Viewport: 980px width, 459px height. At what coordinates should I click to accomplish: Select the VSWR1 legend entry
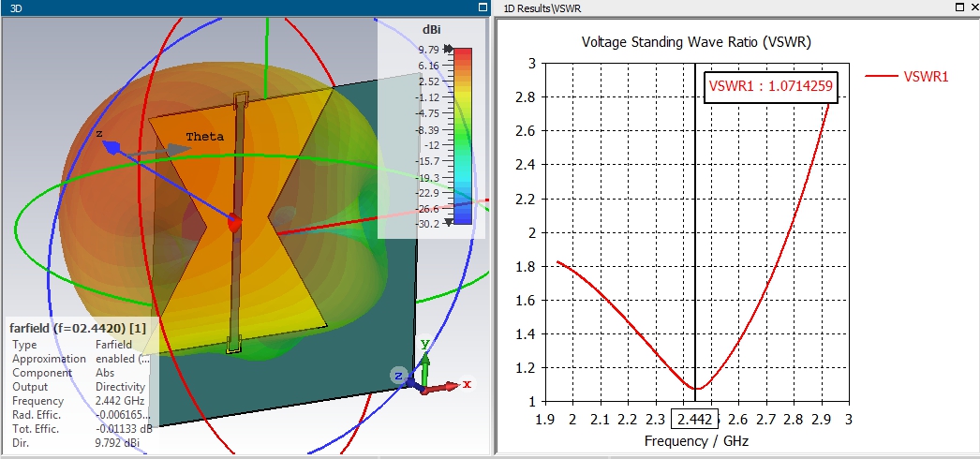pyautogui.click(x=907, y=76)
